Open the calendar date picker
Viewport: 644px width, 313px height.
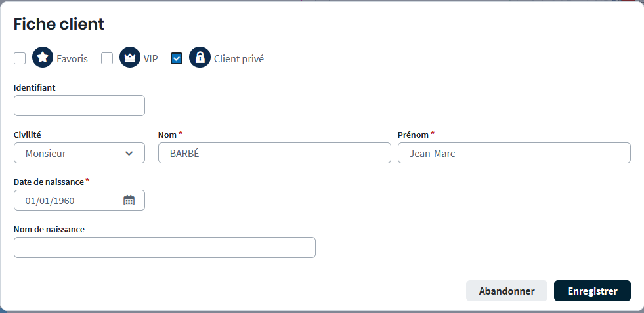click(x=129, y=200)
